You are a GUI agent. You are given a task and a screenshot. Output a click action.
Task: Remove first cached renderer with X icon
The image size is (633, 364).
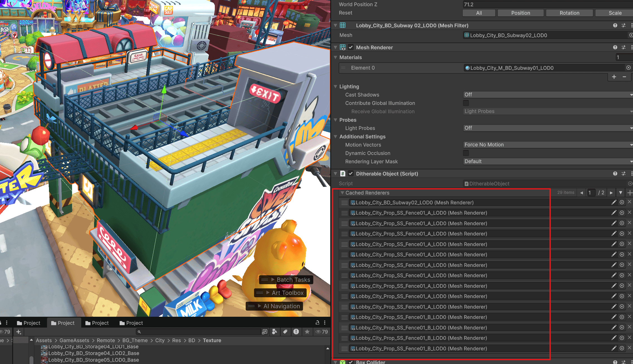tap(629, 202)
